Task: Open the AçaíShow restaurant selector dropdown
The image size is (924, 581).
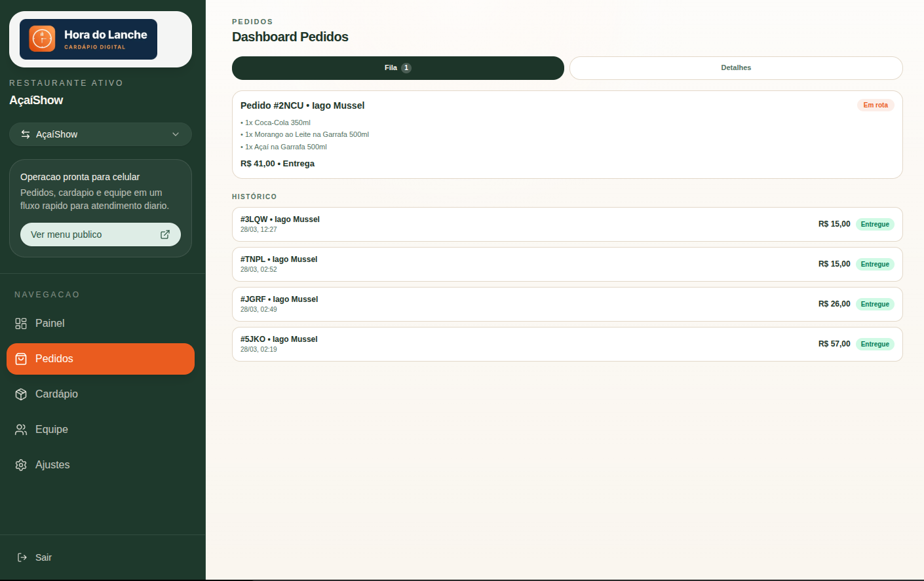Action: tap(100, 134)
